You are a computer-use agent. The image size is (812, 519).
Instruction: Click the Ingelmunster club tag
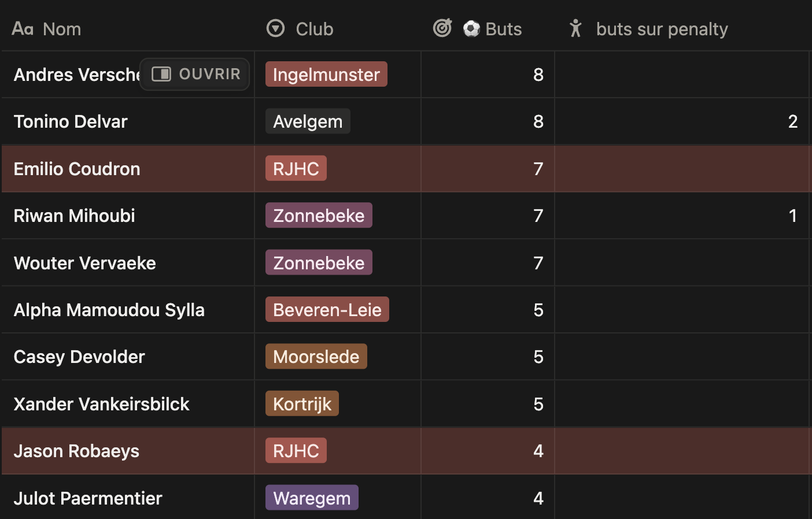pyautogui.click(x=326, y=75)
